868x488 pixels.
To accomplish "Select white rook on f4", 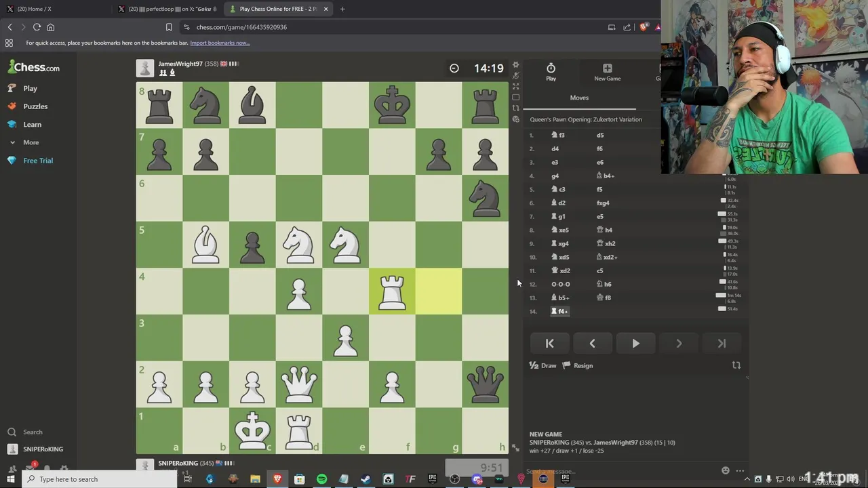I will pos(392,292).
